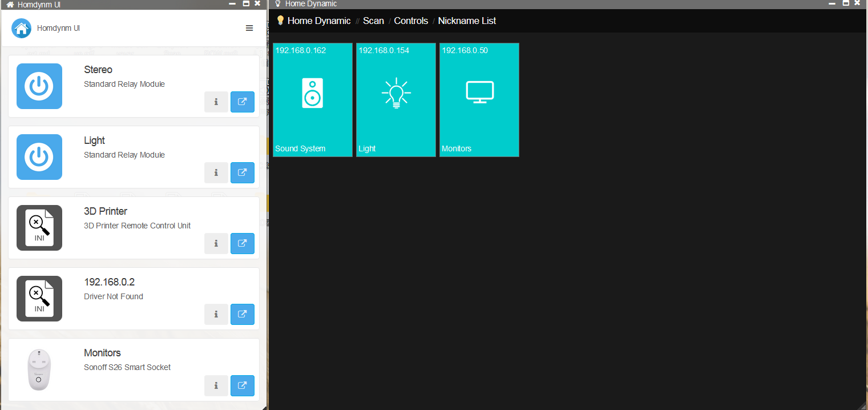The width and height of the screenshot is (868, 410).
Task: Show info for Monitors smart socket
Action: (216, 385)
